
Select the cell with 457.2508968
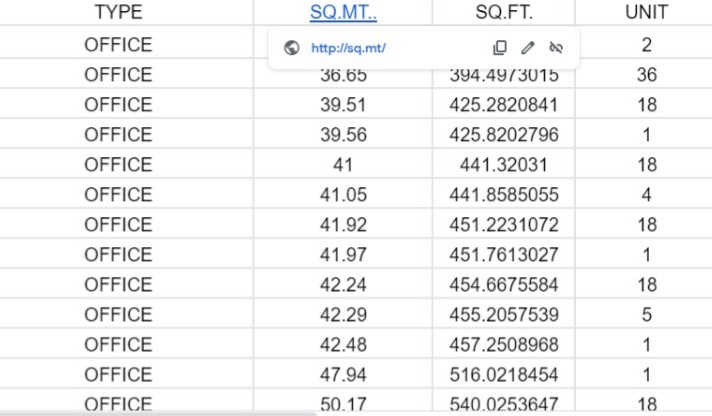click(x=504, y=344)
